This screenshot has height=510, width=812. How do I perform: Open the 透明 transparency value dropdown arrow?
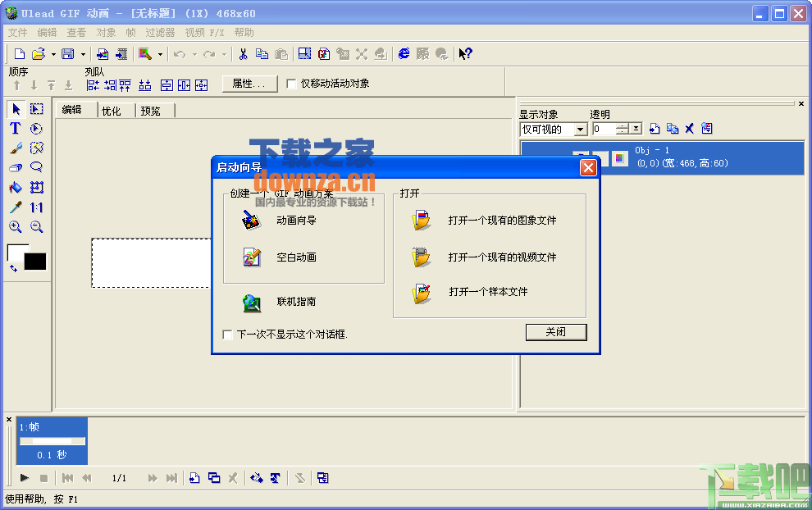click(x=636, y=130)
